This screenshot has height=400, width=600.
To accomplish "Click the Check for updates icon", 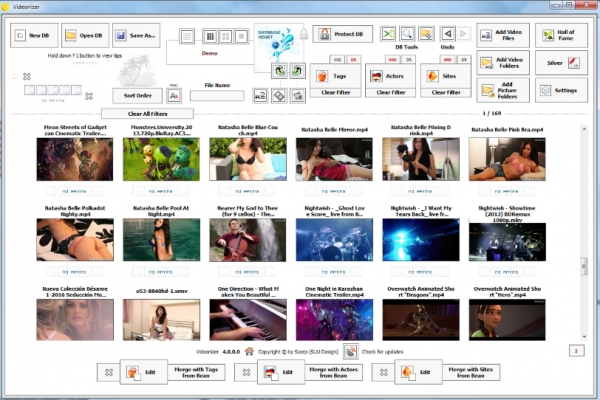I will point(351,351).
